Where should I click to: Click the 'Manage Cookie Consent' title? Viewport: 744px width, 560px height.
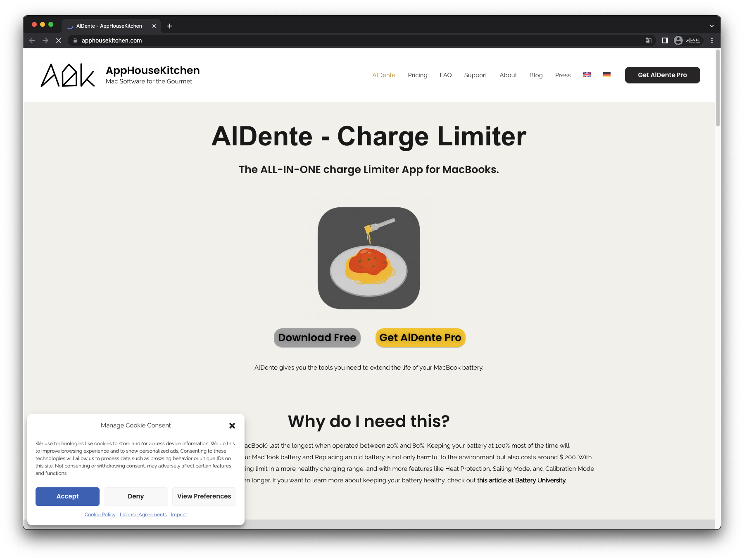coord(135,425)
